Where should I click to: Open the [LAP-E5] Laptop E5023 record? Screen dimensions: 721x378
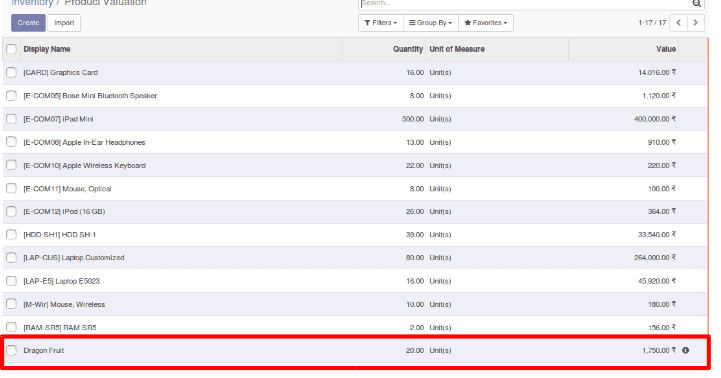coord(62,281)
